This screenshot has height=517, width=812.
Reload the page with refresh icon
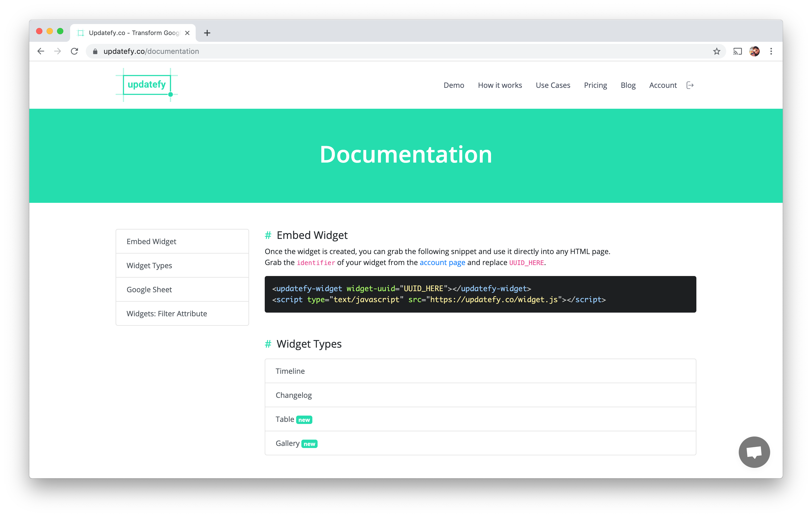pos(75,51)
